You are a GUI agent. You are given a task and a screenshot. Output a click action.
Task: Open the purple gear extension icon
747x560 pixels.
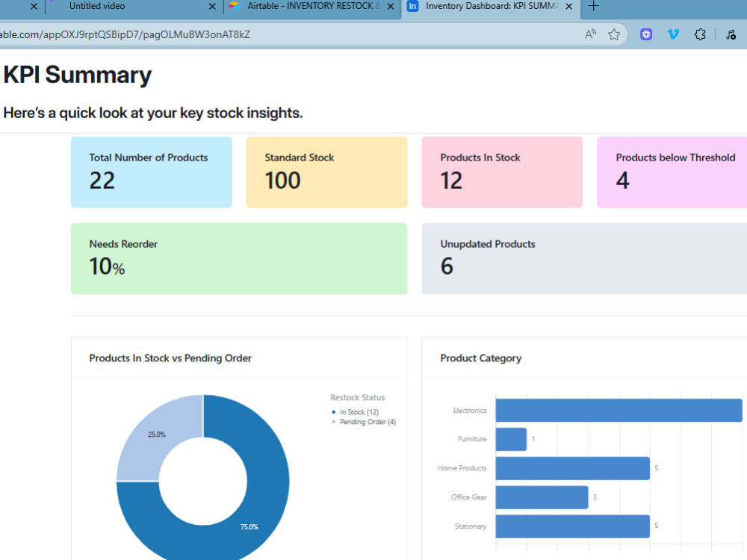646,34
